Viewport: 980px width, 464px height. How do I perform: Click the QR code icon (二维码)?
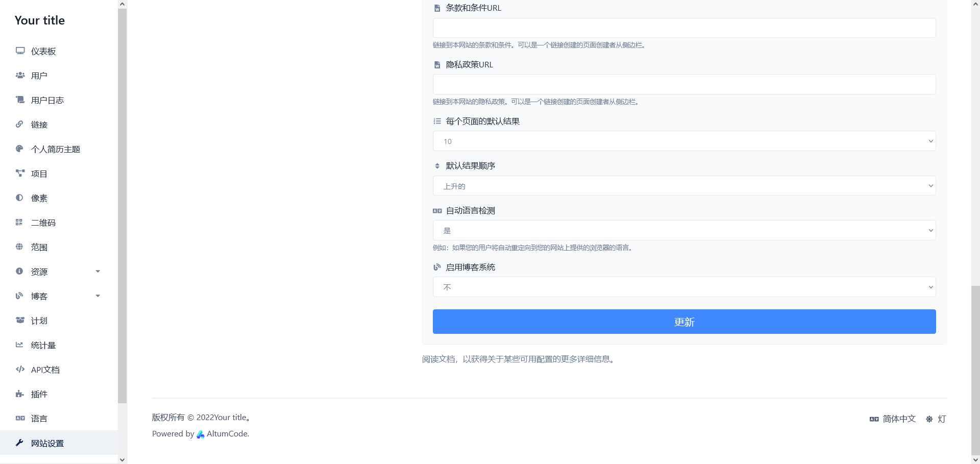coord(19,222)
